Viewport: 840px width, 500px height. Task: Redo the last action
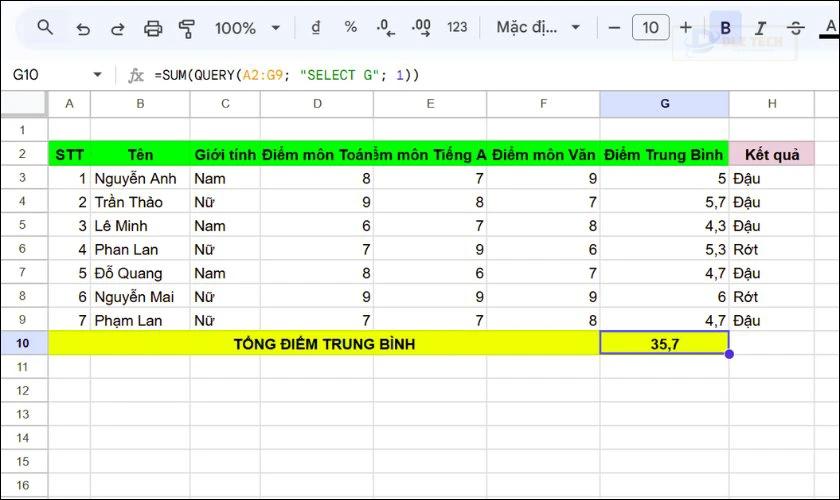click(117, 28)
